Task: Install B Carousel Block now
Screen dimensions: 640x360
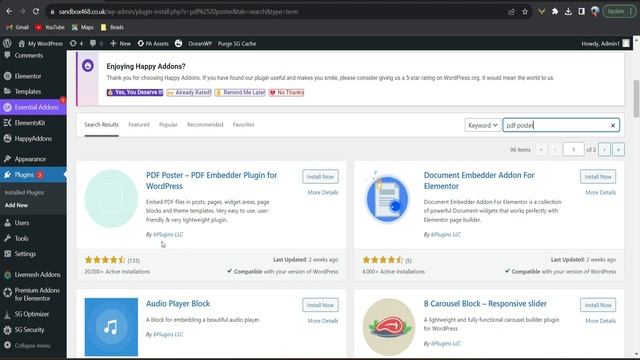Action: [x=598, y=305]
